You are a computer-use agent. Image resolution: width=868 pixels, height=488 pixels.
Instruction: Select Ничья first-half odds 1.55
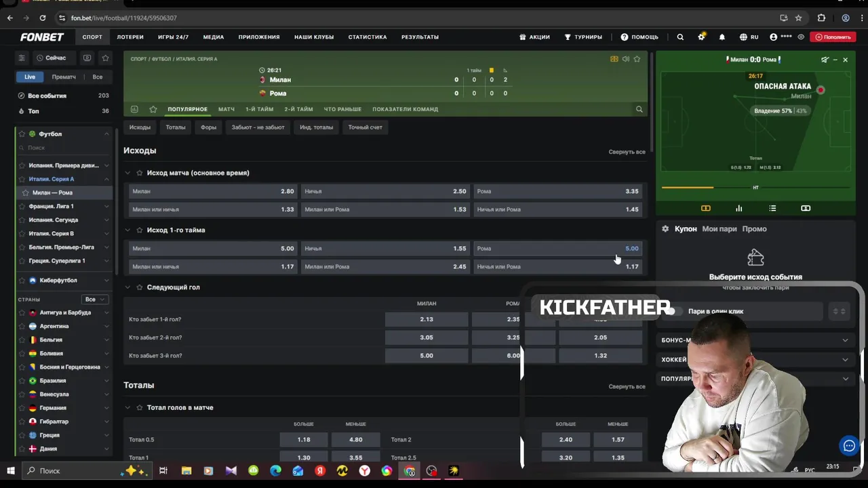385,248
